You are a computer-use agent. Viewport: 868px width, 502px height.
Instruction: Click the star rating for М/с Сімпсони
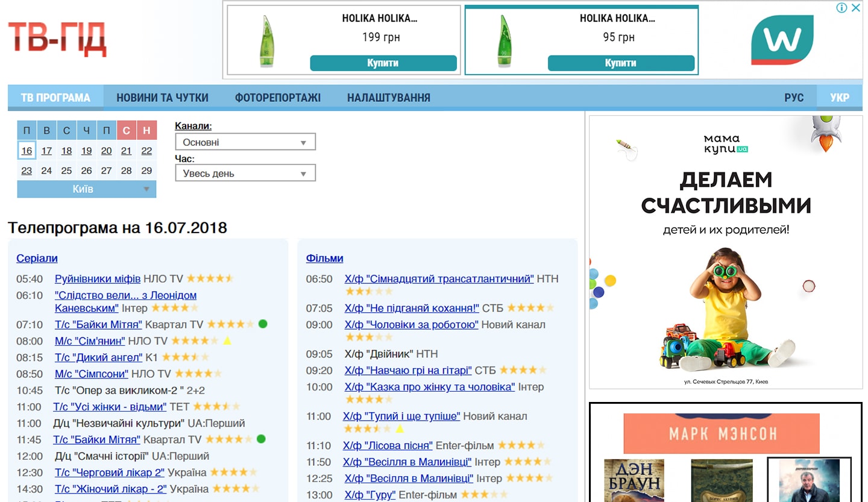(x=198, y=374)
